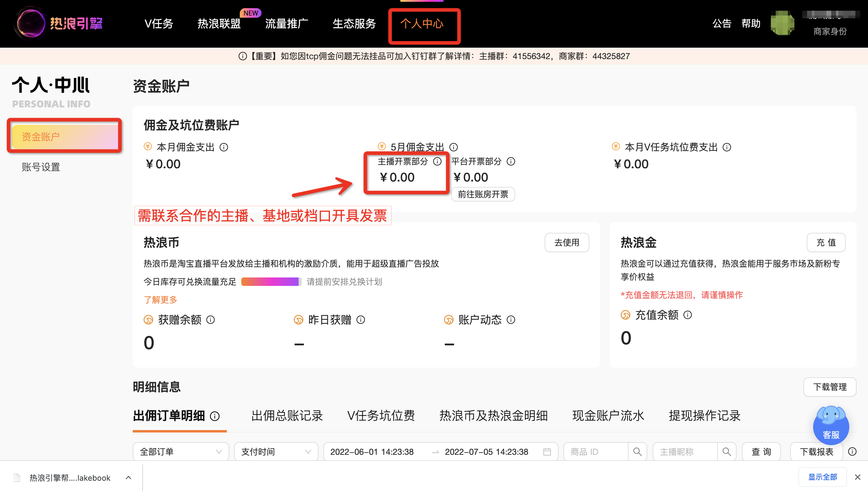Switch to the 出佣总账记录 tab

click(x=287, y=416)
